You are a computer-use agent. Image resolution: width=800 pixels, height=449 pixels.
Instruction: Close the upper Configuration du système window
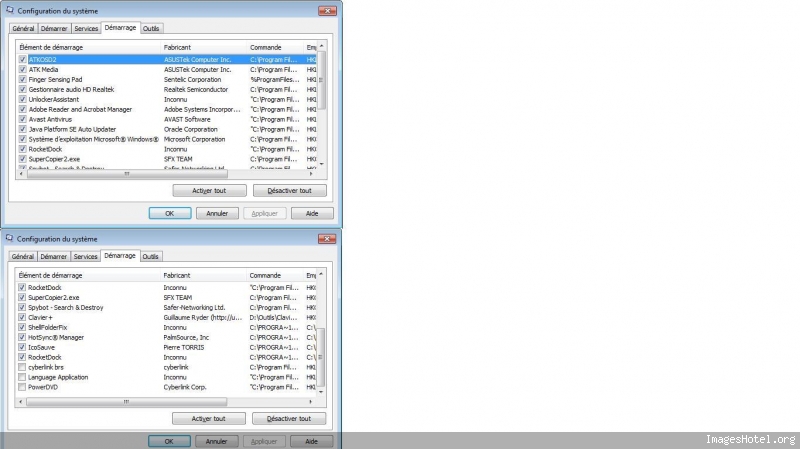click(x=327, y=11)
